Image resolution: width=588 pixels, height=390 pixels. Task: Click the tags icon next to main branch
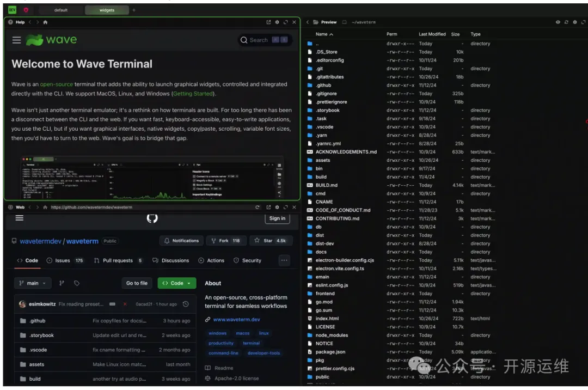coord(77,283)
